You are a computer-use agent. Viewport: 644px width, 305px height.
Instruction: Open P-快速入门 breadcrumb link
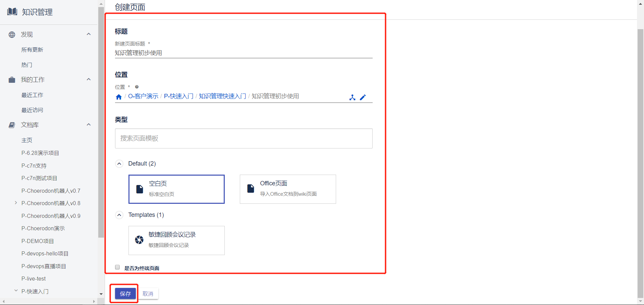[178, 96]
